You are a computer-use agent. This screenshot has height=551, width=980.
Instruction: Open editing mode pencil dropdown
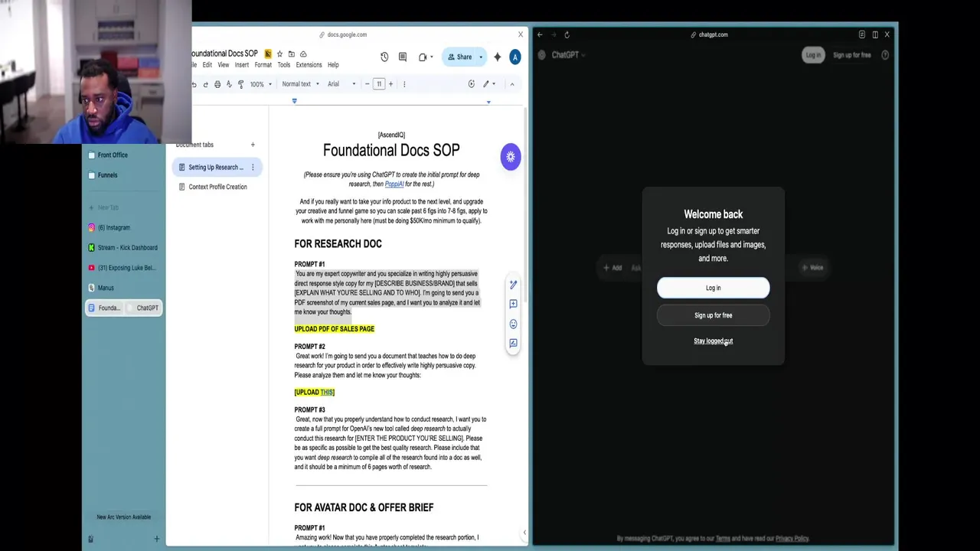click(488, 84)
